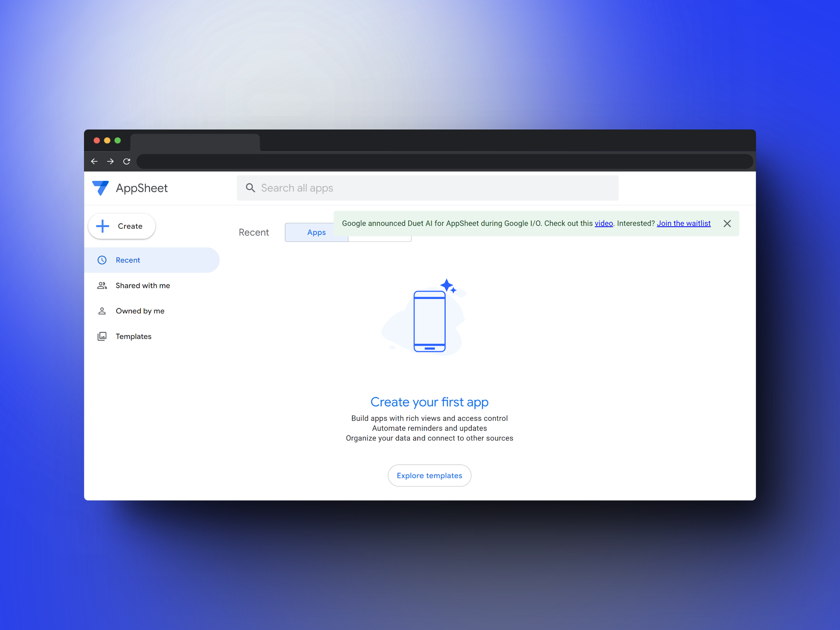
Task: Click the blue plus Create icon
Action: 103,226
